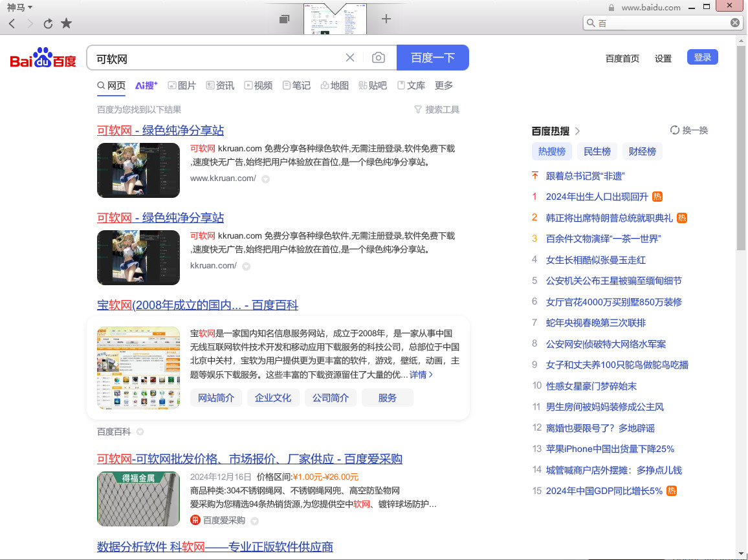
Task: Click the browser address search field
Action: (x=663, y=23)
